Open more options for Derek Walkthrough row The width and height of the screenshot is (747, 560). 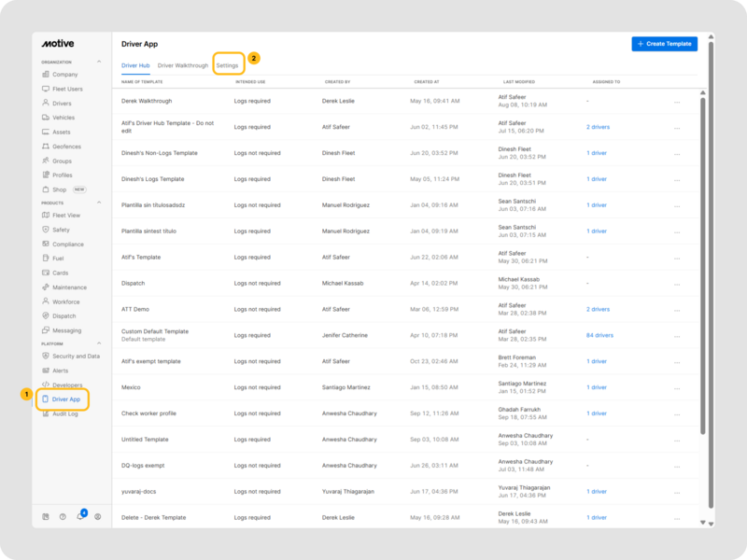[677, 101]
